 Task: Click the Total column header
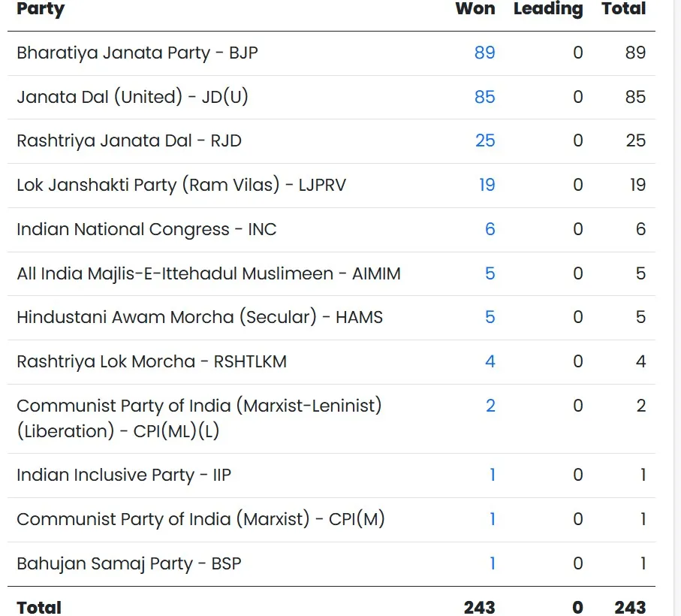coord(623,9)
